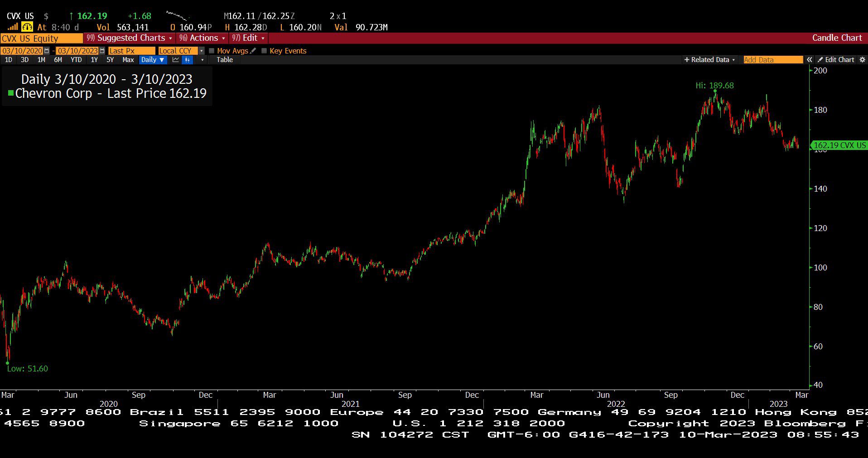Screen dimensions: 868x458
Task: Click the Hi: 189.68 marker label
Action: coord(714,86)
